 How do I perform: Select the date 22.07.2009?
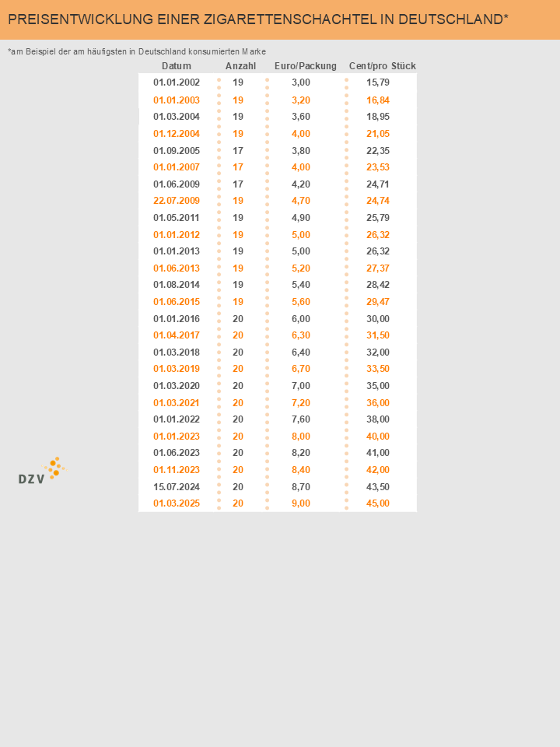click(x=177, y=201)
